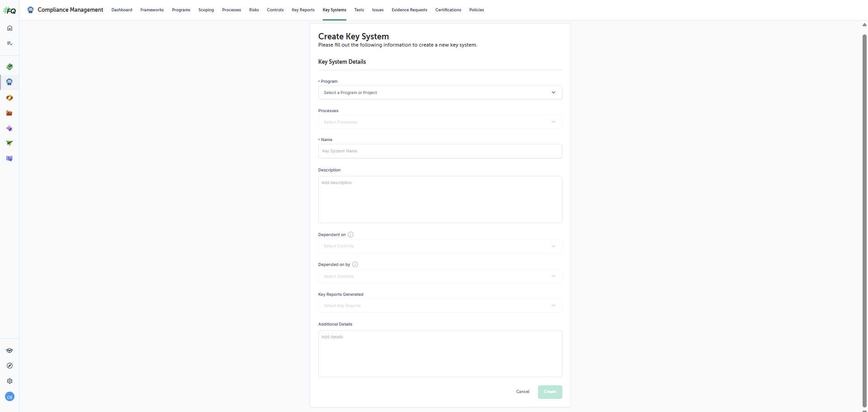The height and width of the screenshot is (412, 868).
Task: Click the green paper plane sidebar icon
Action: pyautogui.click(x=9, y=143)
